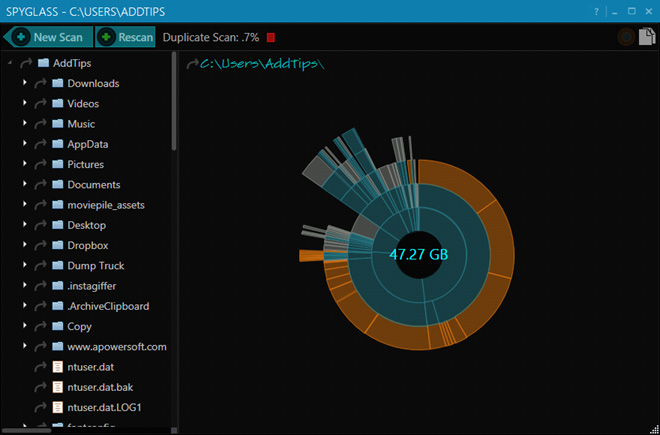Viewport: 660px width, 435px height.
Task: Click the tree panel horizontal scrollbar thumb
Action: 27,430
